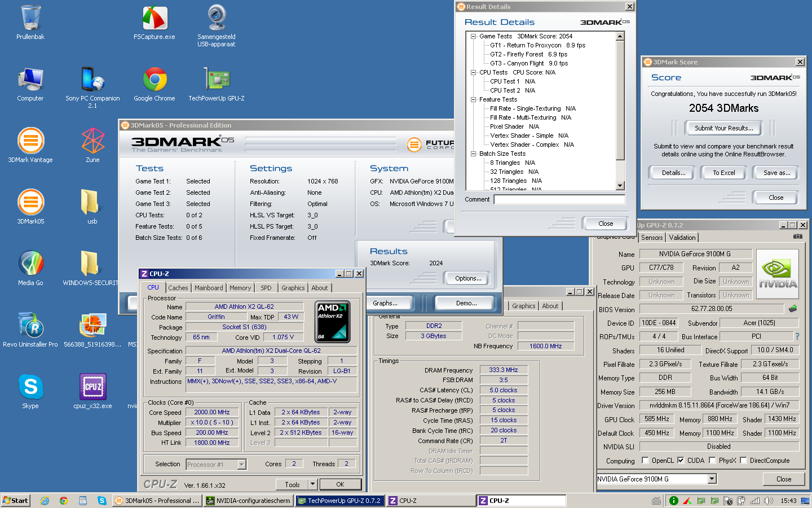Open About tab in the rear CPU-Z window
Viewport: 812px width, 508px height.
coord(550,306)
